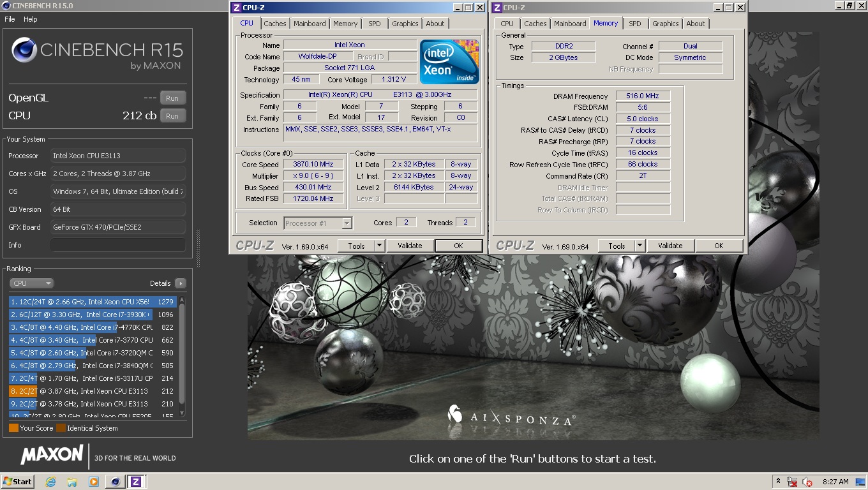Open the Cinebench Help menu

click(31, 19)
